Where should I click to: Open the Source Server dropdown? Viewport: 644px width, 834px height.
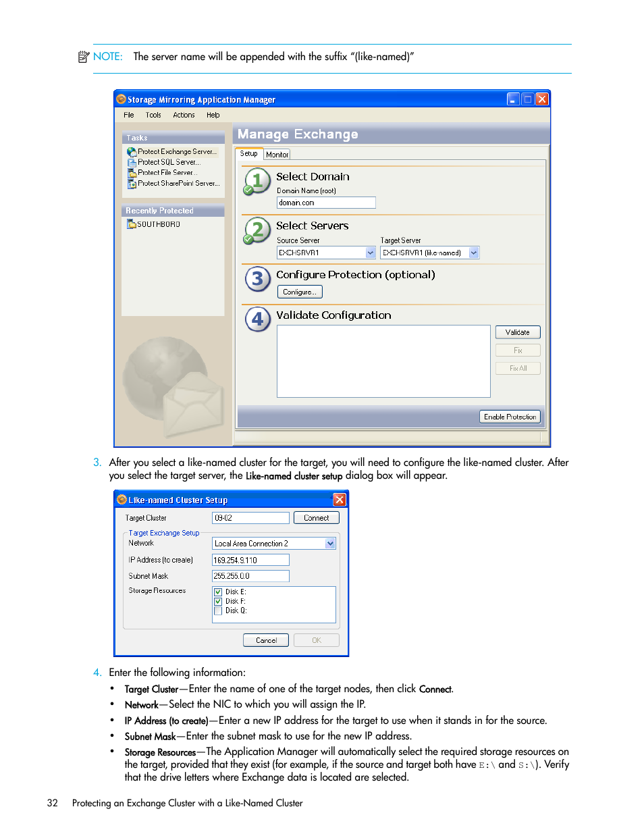click(x=371, y=253)
